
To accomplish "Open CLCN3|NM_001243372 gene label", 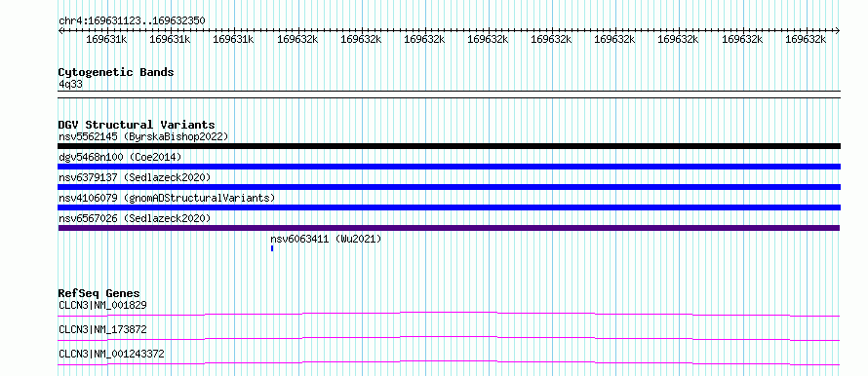I will [111, 355].
